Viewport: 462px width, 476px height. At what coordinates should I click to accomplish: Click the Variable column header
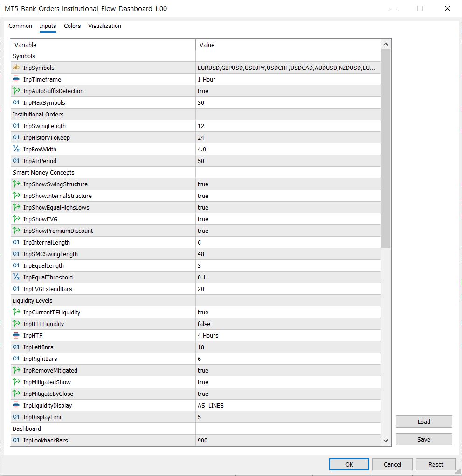103,45
